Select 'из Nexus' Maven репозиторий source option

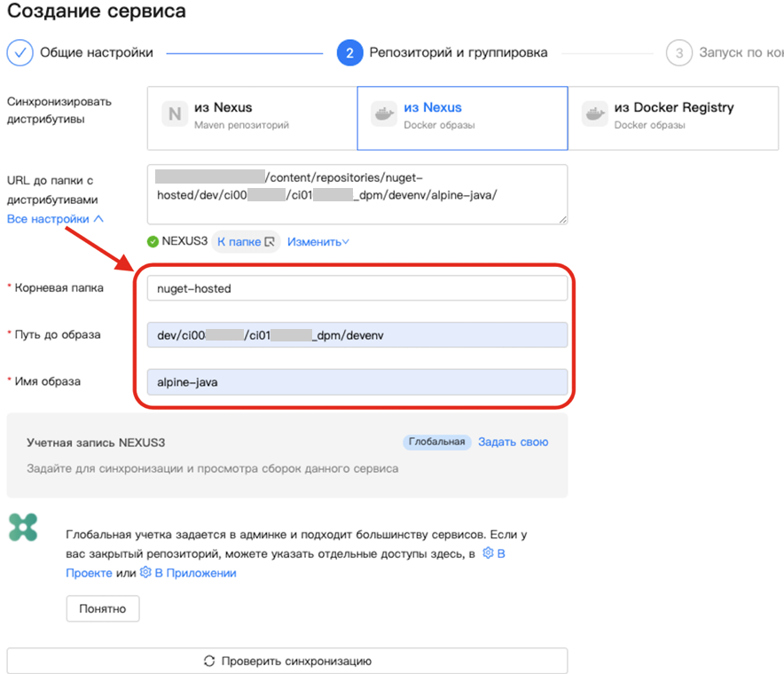point(252,117)
